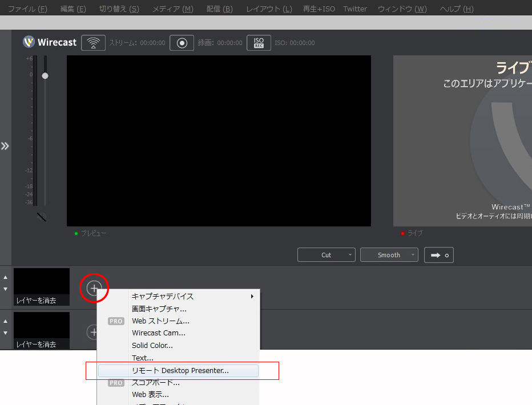Viewport: 532px width, 405px height.
Task: Click the ストリーム: 00:00:00 timer text
Action: pyautogui.click(x=137, y=43)
